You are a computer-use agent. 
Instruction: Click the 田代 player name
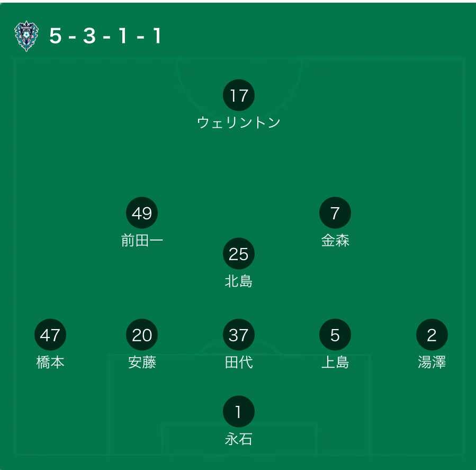[x=239, y=362]
